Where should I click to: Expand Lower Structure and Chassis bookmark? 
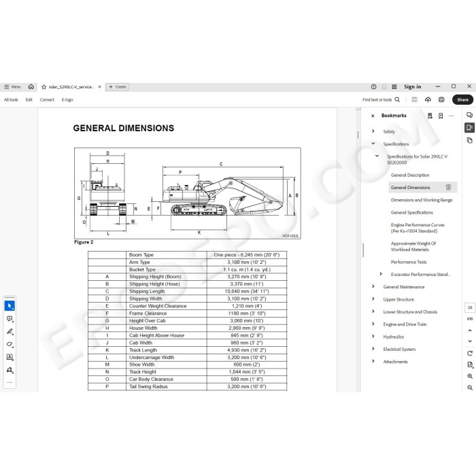pos(373,311)
